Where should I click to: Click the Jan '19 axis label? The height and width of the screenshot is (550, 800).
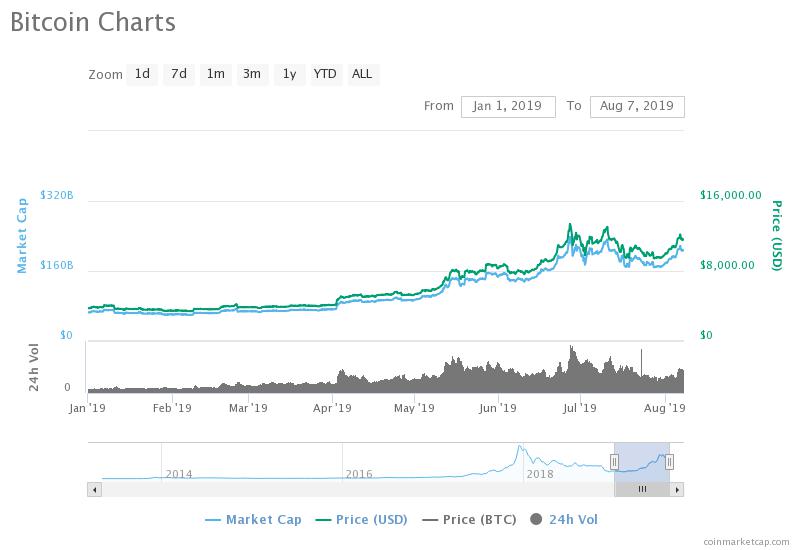(87, 408)
